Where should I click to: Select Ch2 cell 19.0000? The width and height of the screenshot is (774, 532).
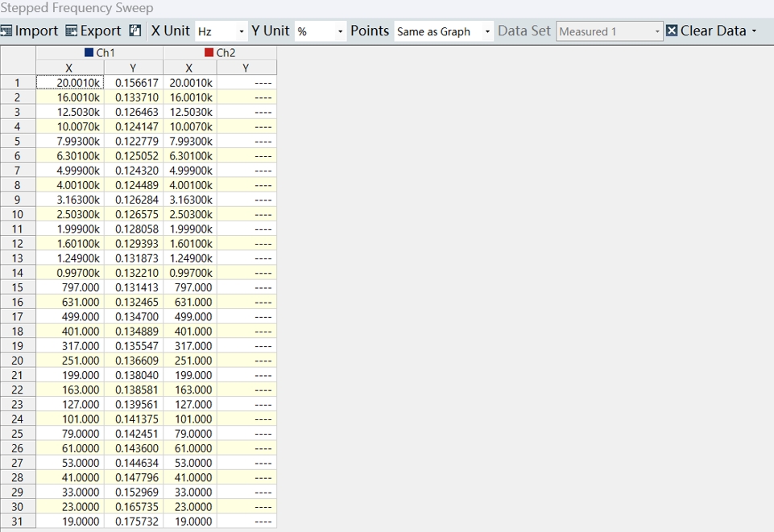(x=190, y=522)
